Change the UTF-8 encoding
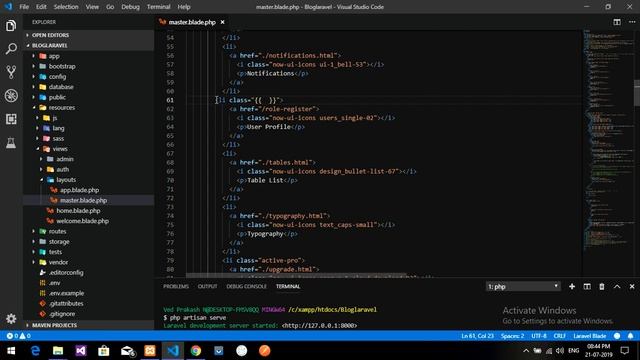Viewport: 640px width, 360px height. (x=539, y=336)
